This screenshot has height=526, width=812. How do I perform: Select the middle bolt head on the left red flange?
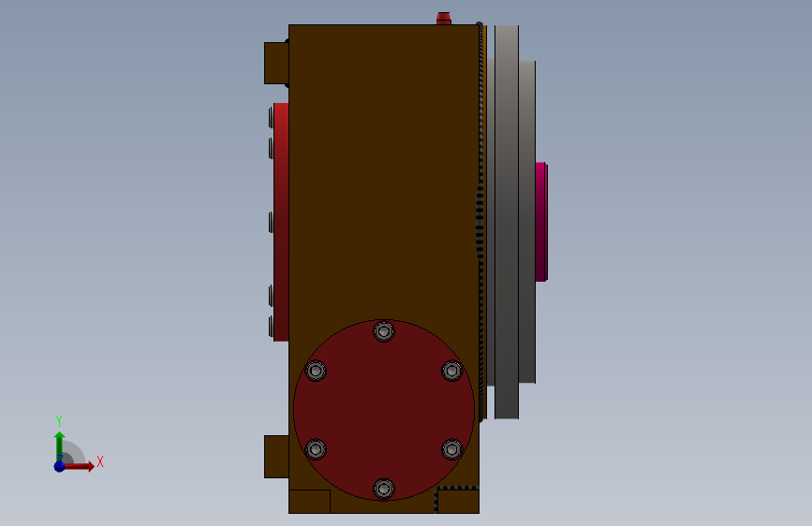point(271,222)
